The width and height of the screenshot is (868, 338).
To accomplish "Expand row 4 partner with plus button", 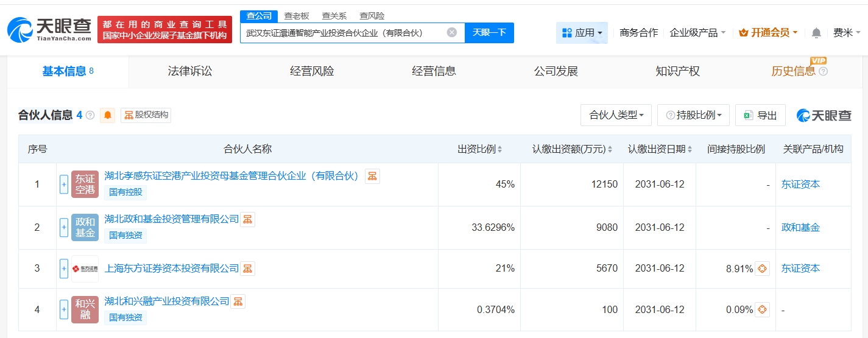I will [x=64, y=309].
